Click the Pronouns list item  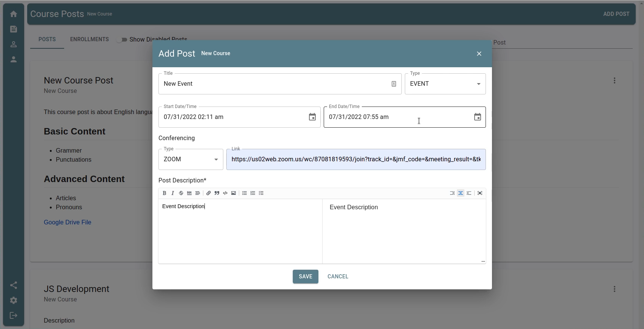coord(69,207)
